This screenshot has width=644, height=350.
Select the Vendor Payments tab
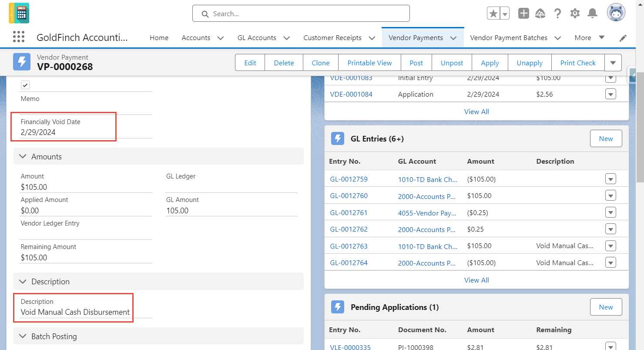point(416,37)
